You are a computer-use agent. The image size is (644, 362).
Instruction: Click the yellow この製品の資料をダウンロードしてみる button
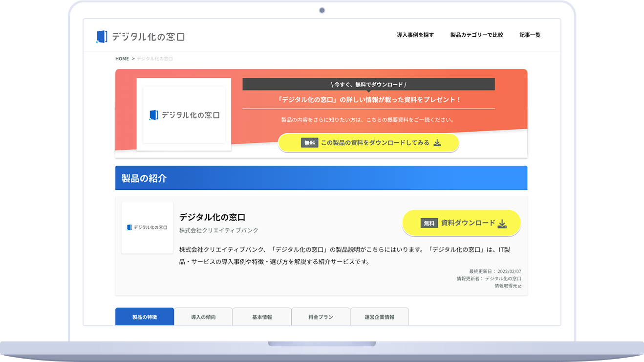pos(368,143)
